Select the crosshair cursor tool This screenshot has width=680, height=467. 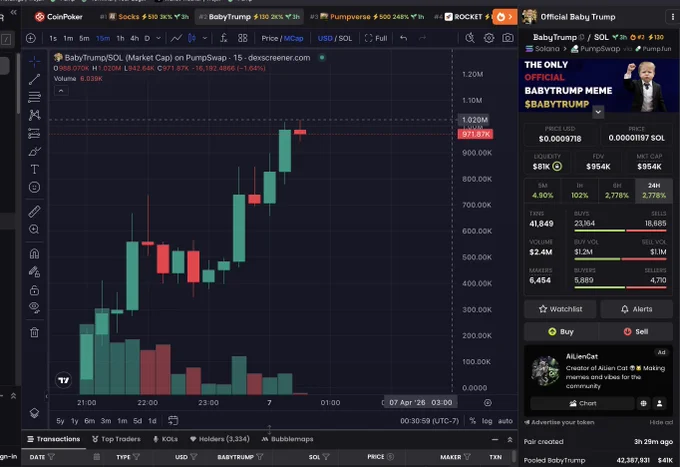pos(34,61)
